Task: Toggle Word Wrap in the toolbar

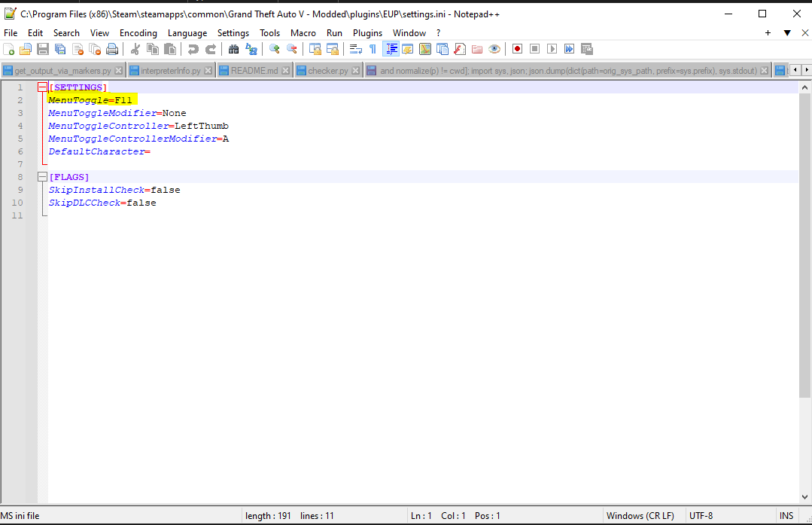Action: coord(356,49)
